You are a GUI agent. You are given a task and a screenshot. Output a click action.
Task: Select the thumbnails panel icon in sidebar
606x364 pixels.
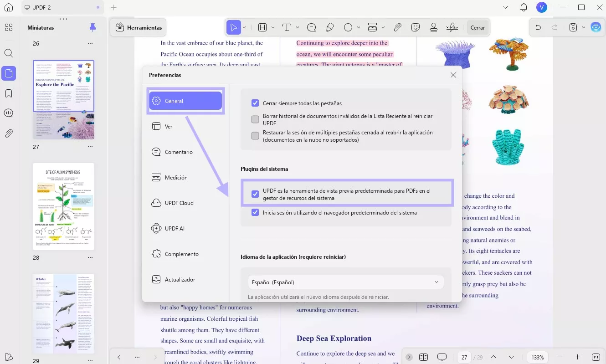pos(8,73)
